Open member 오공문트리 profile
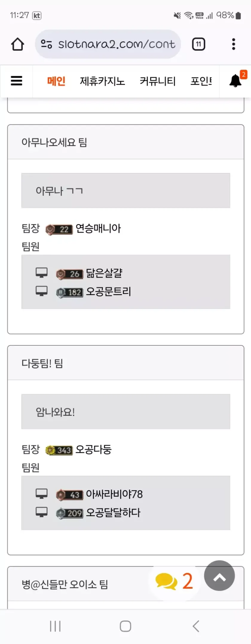 click(x=108, y=291)
